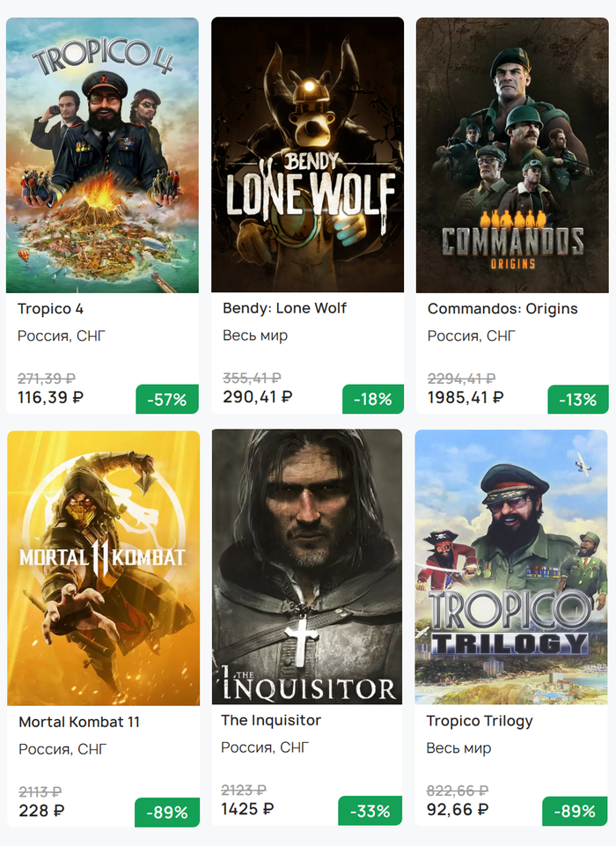Click the -13% discount badge
Viewport: 616px width, 846px height.
[x=577, y=400]
